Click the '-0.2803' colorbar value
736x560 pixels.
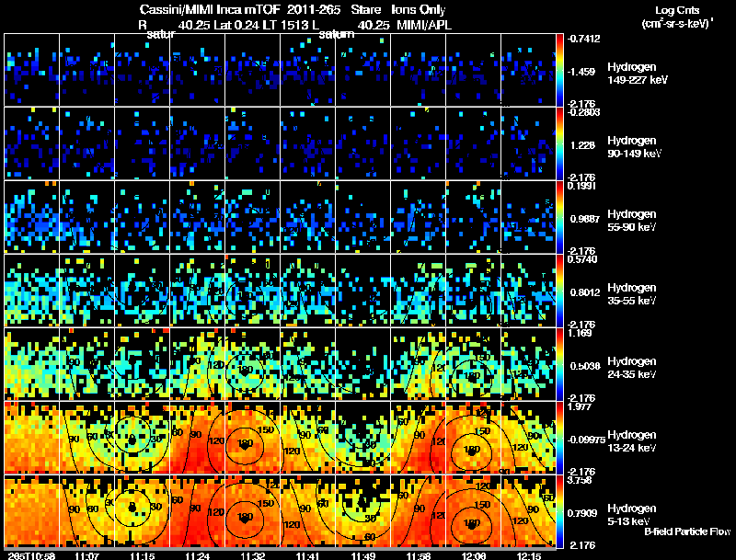583,112
